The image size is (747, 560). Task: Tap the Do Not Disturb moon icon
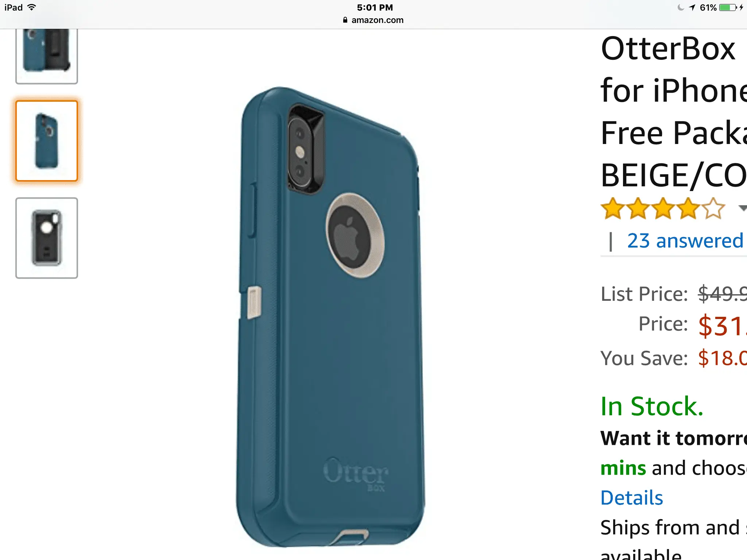point(681,7)
